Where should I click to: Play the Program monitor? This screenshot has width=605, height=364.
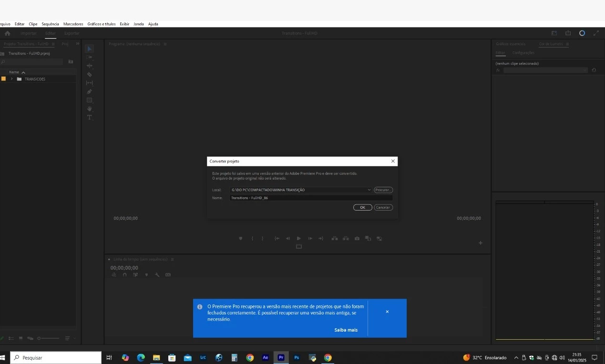point(299,238)
